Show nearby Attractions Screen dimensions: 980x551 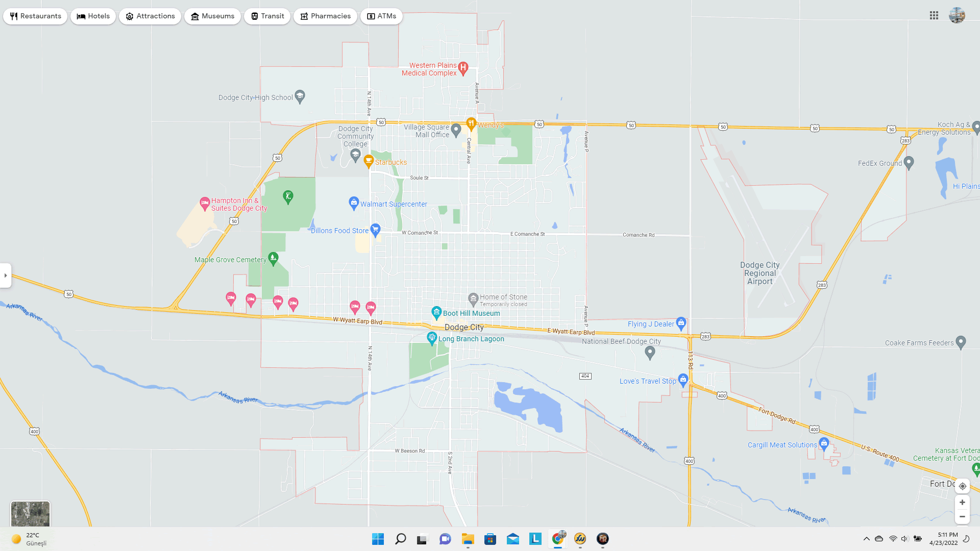pyautogui.click(x=150, y=16)
